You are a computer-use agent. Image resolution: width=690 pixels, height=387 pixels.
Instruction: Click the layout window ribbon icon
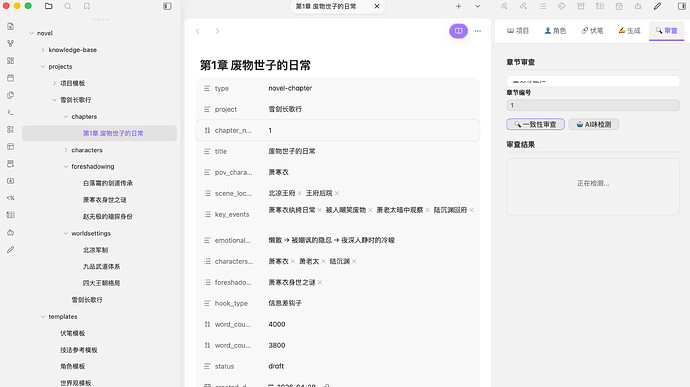coord(11,147)
